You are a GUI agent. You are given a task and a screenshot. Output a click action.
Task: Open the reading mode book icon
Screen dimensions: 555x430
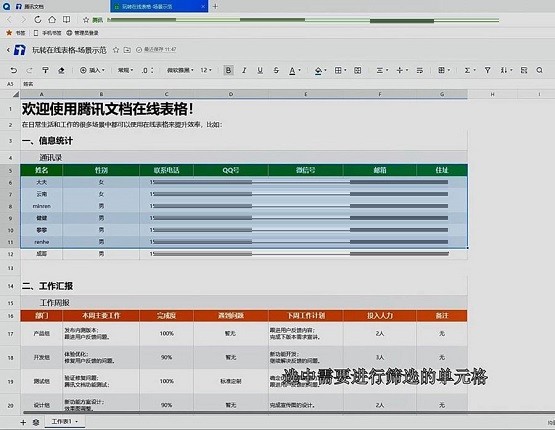click(66, 20)
